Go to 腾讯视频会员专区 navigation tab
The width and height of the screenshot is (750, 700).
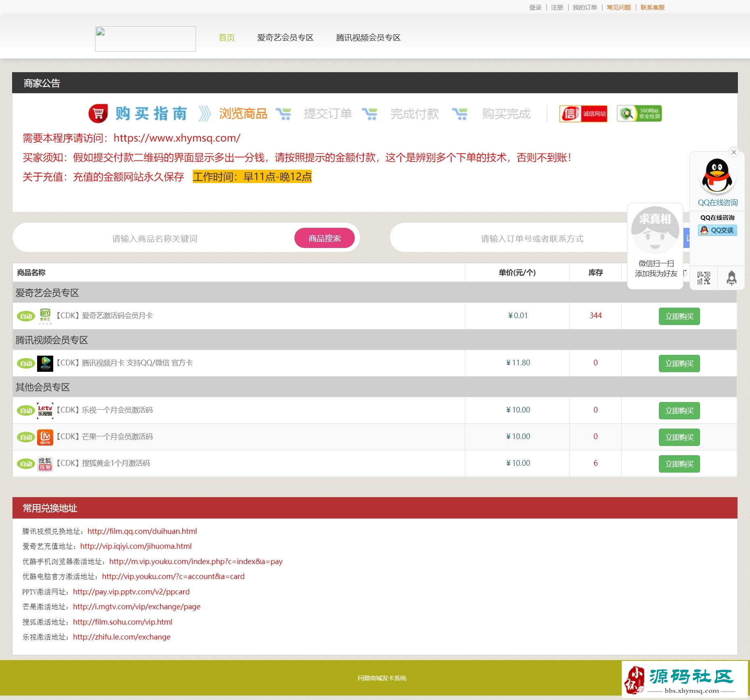[x=368, y=37]
